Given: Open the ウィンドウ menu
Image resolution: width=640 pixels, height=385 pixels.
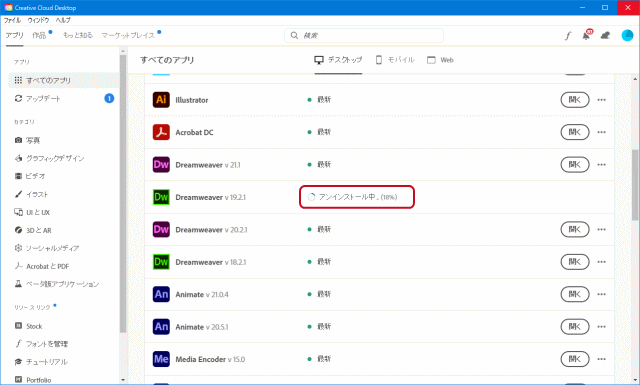Looking at the screenshot, I should pyautogui.click(x=38, y=20).
